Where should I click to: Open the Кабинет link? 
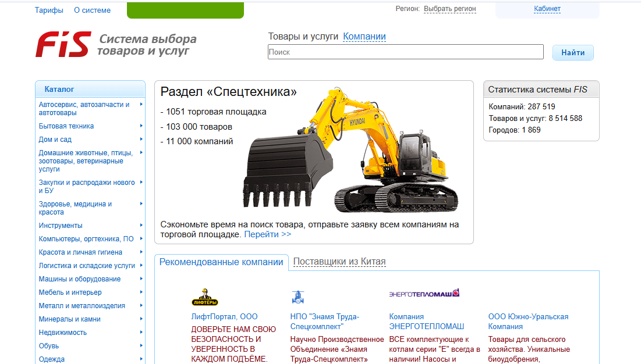[x=547, y=9]
